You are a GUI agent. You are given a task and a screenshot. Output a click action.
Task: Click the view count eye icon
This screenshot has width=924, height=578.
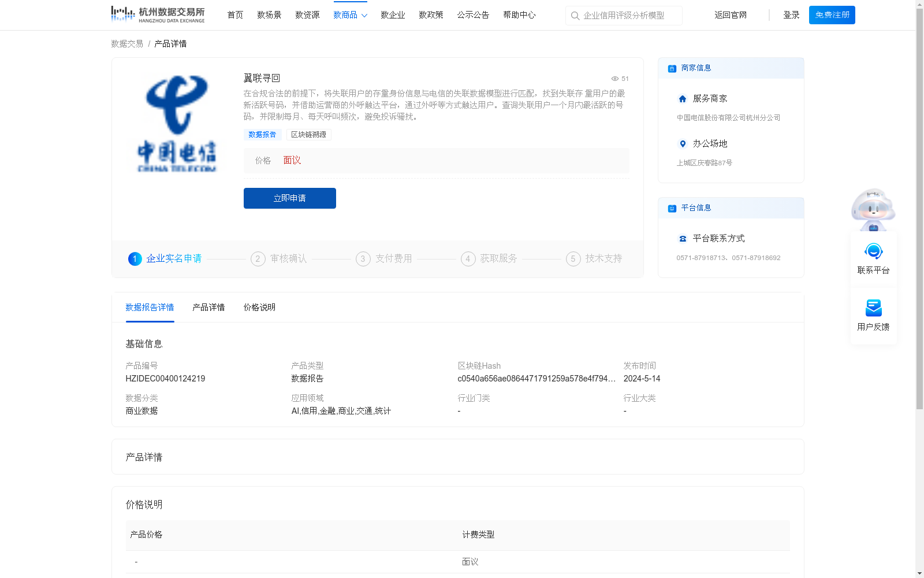pos(615,79)
